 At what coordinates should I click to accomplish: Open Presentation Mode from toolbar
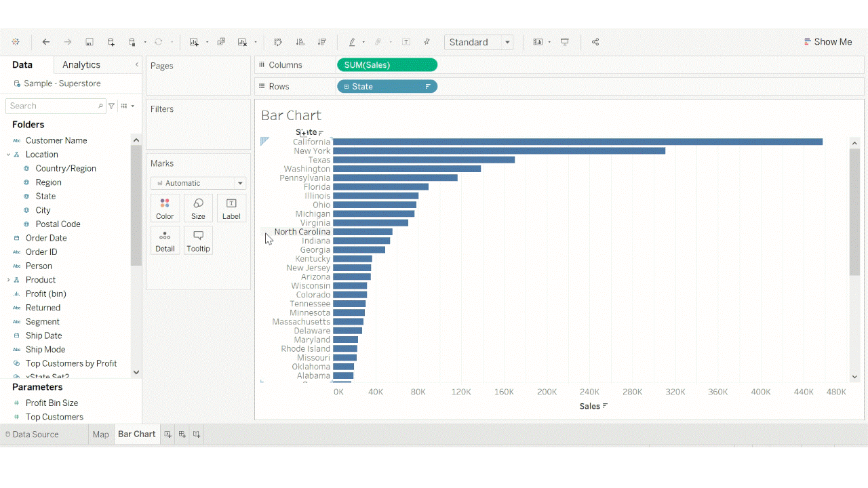[x=565, y=42]
